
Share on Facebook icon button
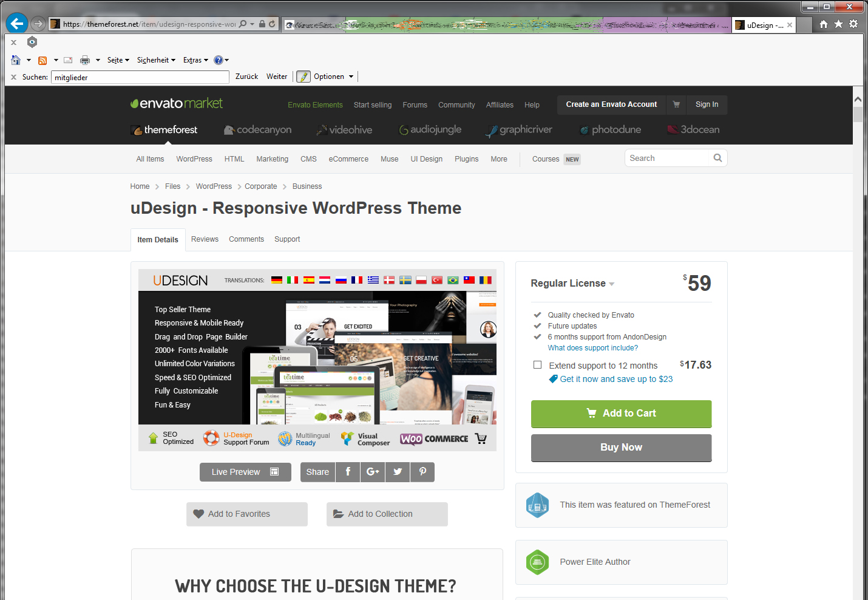(x=348, y=472)
